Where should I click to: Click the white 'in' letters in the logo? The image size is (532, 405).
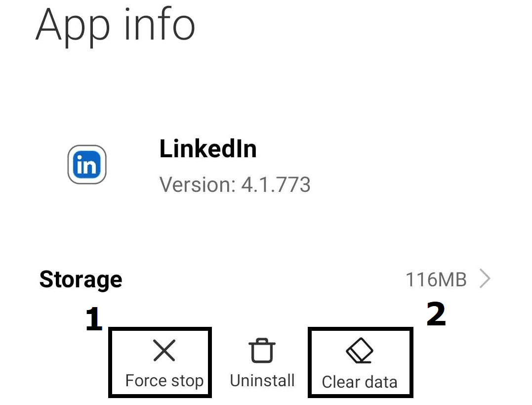[87, 165]
